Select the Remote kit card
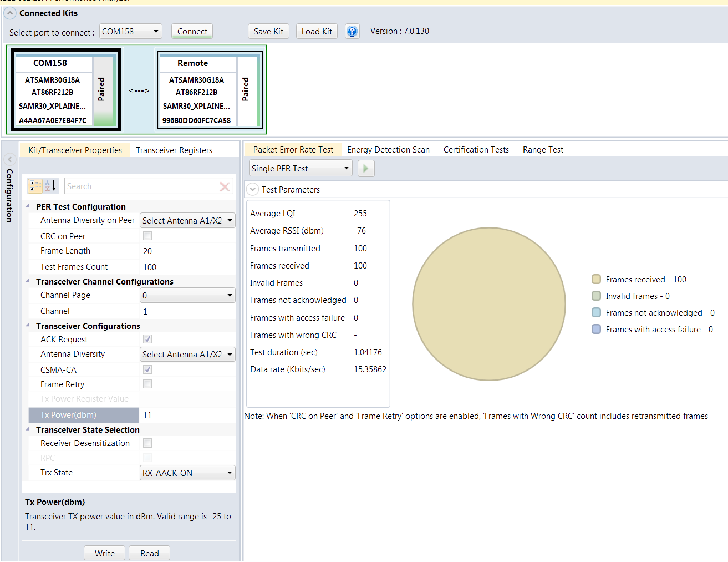This screenshot has width=728, height=562. (210, 90)
